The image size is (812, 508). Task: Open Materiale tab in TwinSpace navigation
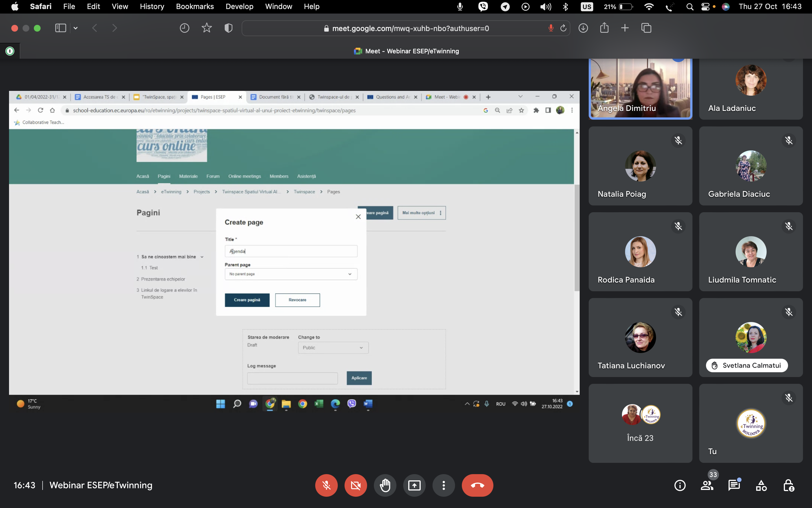[188, 176]
